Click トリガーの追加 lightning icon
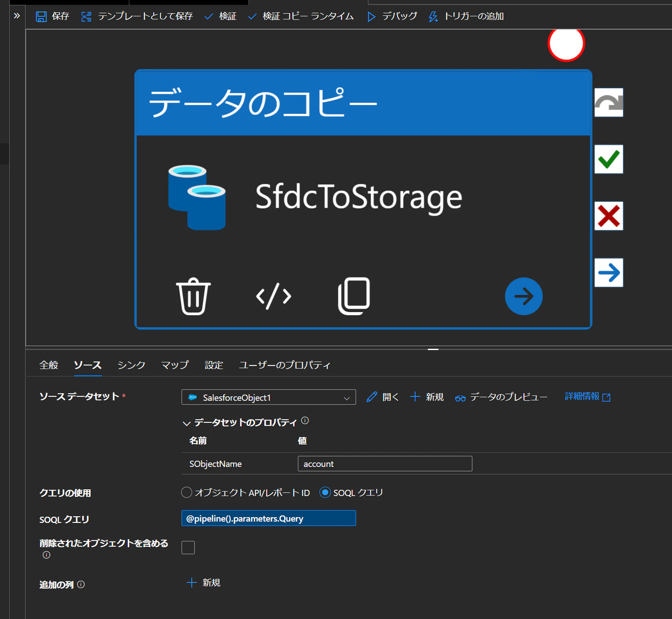Image resolution: width=672 pixels, height=619 pixels. 433,17
